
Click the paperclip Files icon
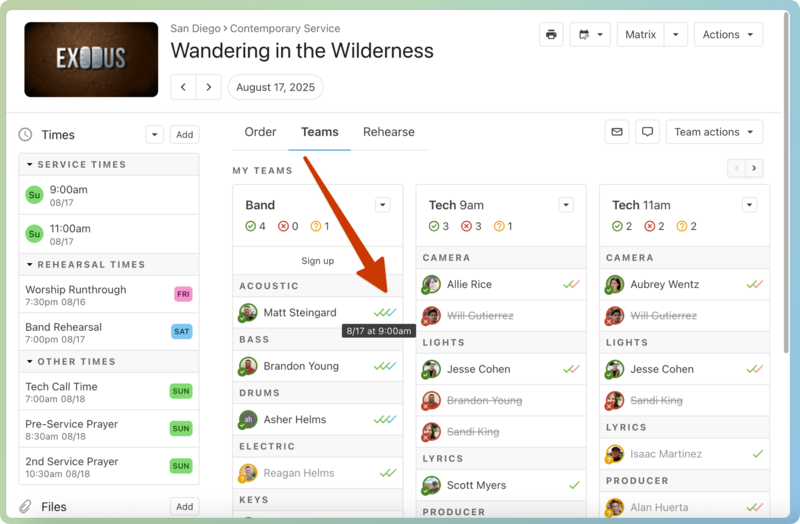pos(25,507)
